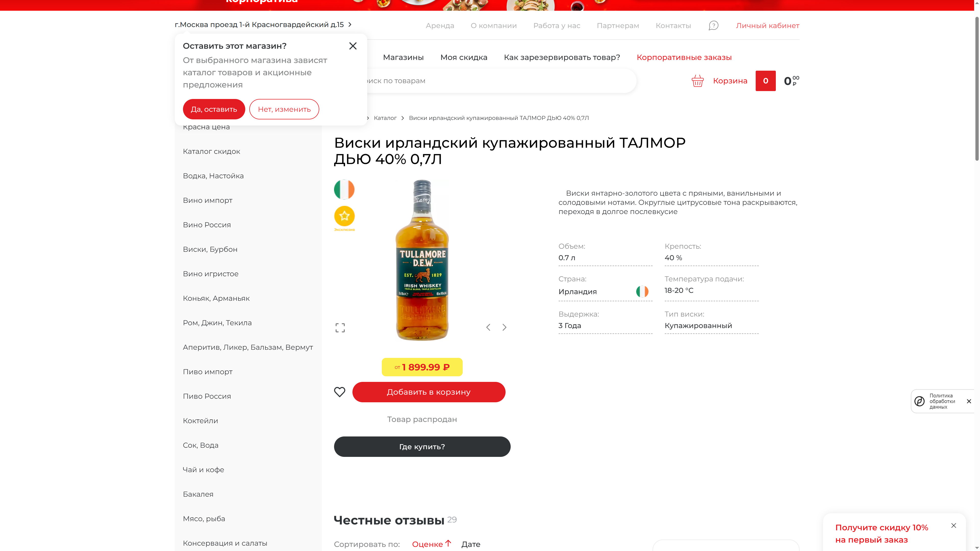Screen dimensions: 980x551
Task: Toggle sort by rating direction
Action: tap(431, 544)
